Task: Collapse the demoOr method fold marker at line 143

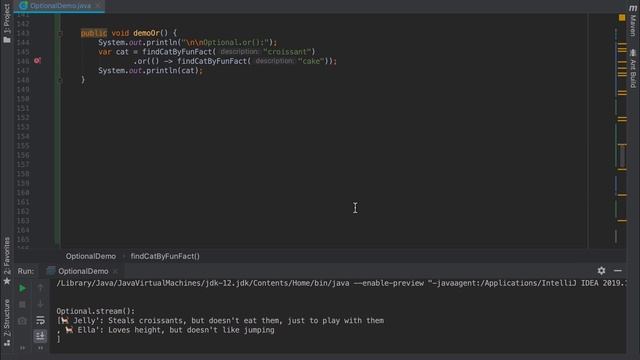Action: click(60, 33)
